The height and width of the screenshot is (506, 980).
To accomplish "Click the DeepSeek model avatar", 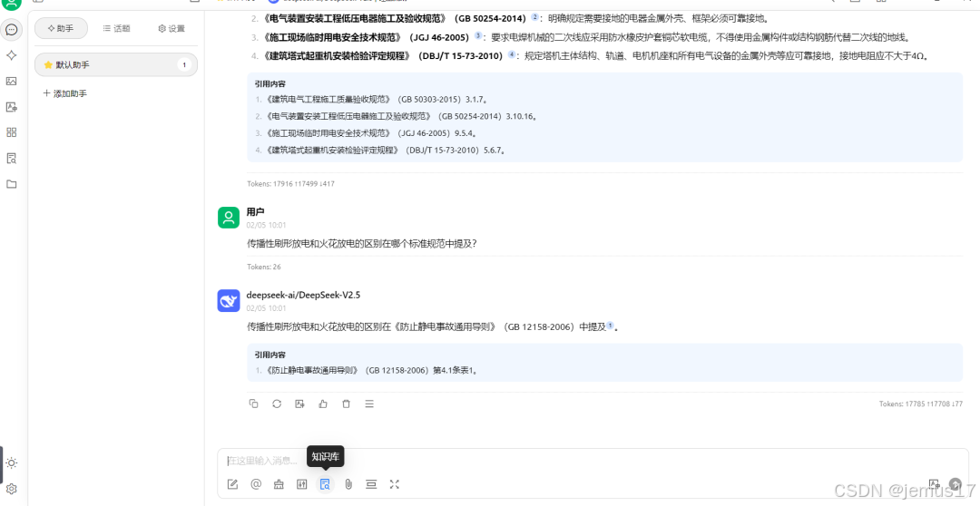I will [229, 300].
